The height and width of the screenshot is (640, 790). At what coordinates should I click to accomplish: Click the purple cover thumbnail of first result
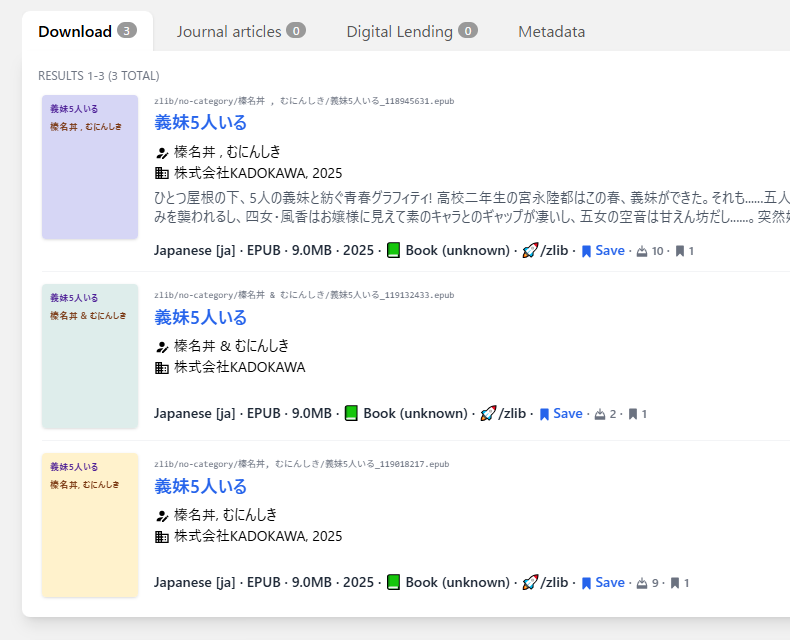[90, 167]
